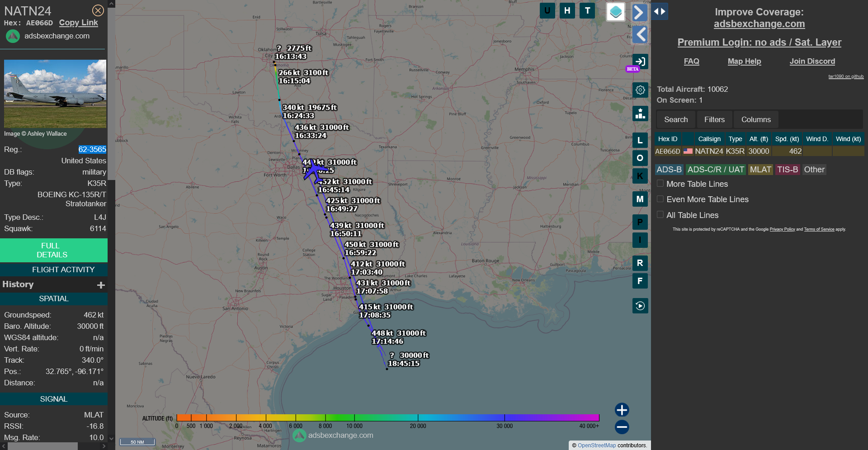The width and height of the screenshot is (868, 450).
Task: Open the Columns tab
Action: tap(756, 119)
